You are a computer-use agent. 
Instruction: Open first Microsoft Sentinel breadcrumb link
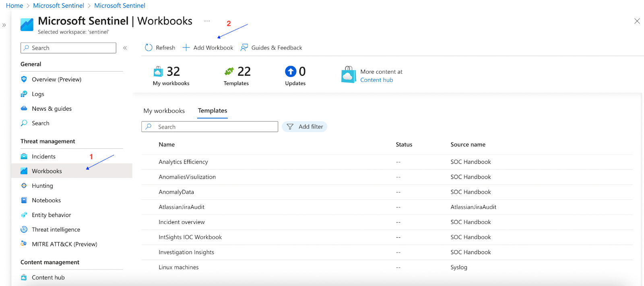(58, 6)
